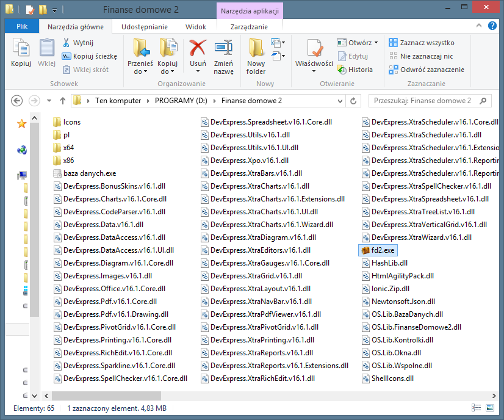This screenshot has height=420, width=504.
Task: Switch to the Widok ribbon tab
Action: coord(196,27)
